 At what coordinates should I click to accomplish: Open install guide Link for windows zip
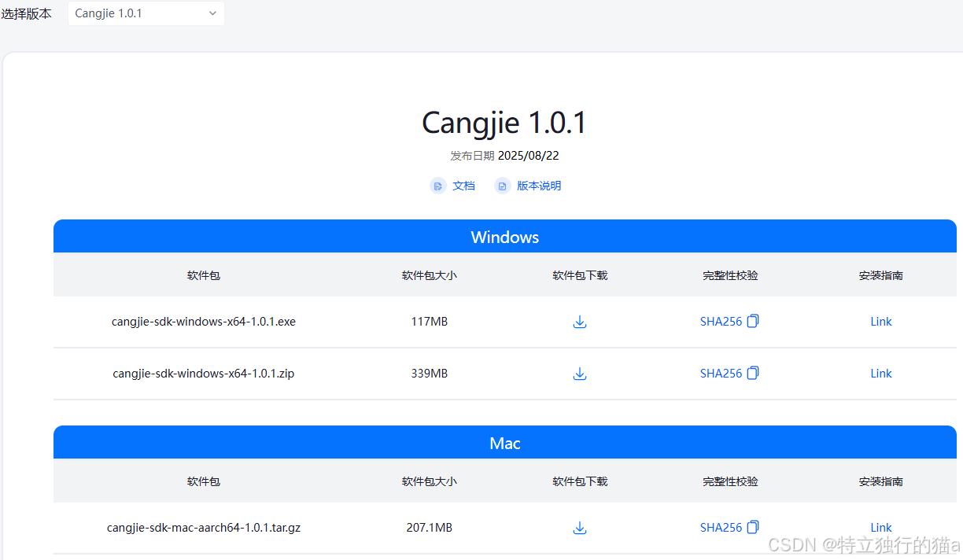(x=881, y=374)
